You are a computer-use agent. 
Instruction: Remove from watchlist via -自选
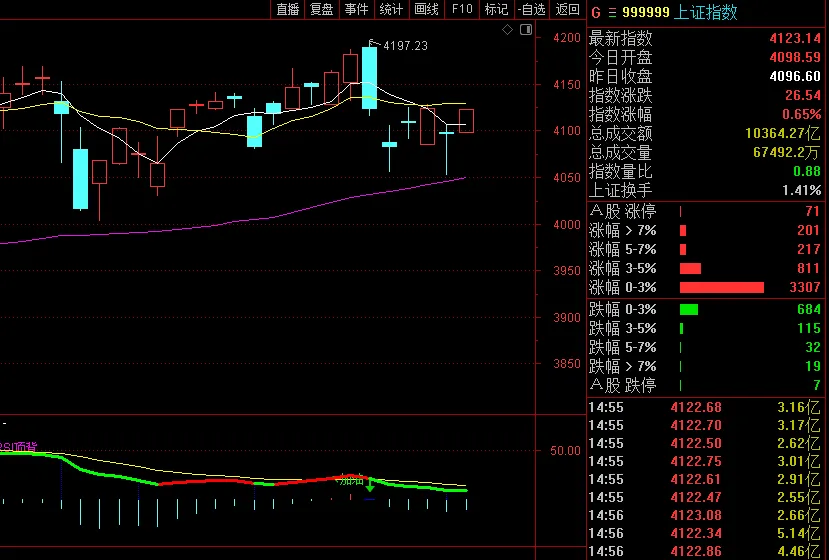(x=531, y=9)
